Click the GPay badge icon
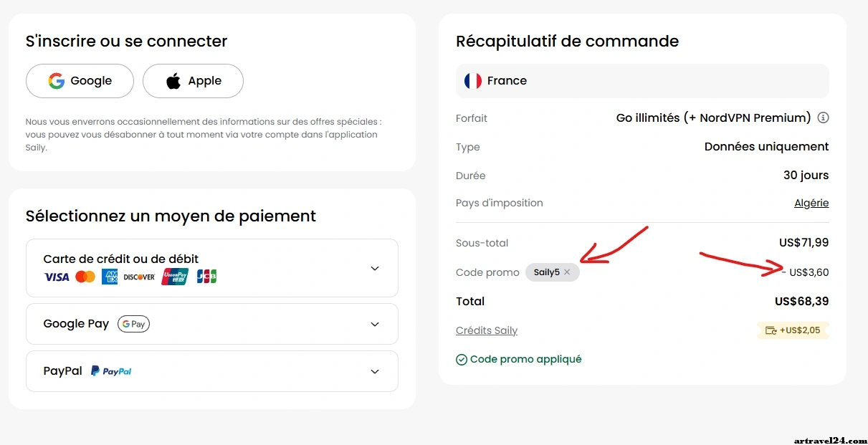This screenshot has height=445, width=868. click(133, 324)
